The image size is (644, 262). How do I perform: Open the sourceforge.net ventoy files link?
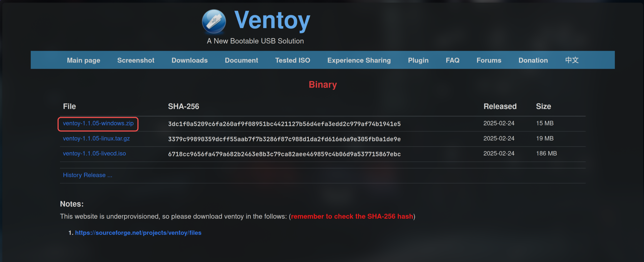tap(138, 232)
